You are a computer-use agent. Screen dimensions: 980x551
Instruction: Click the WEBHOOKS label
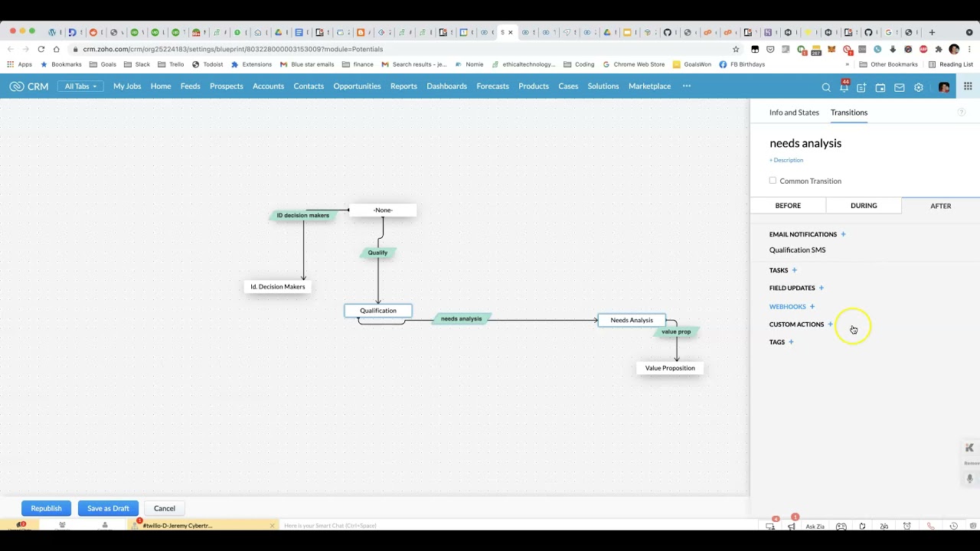click(x=787, y=306)
